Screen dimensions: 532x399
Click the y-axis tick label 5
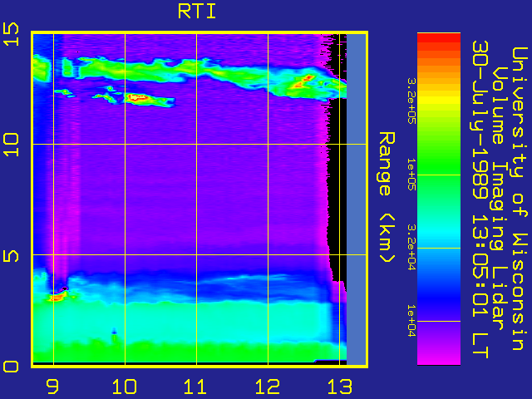point(11,255)
